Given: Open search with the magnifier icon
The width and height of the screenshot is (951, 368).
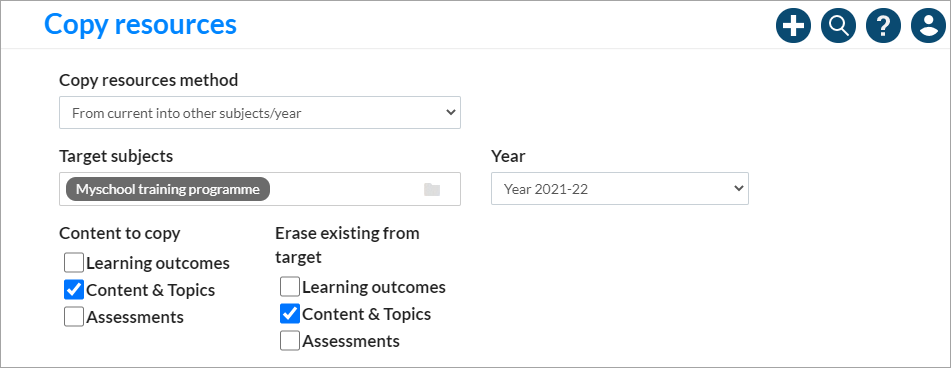Looking at the screenshot, I should (838, 25).
